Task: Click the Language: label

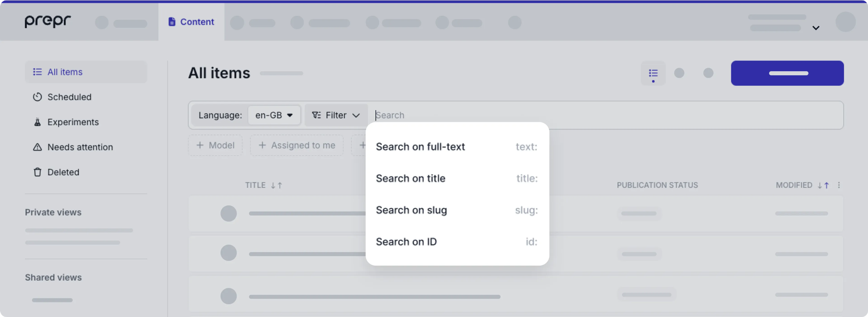Action: coord(220,115)
